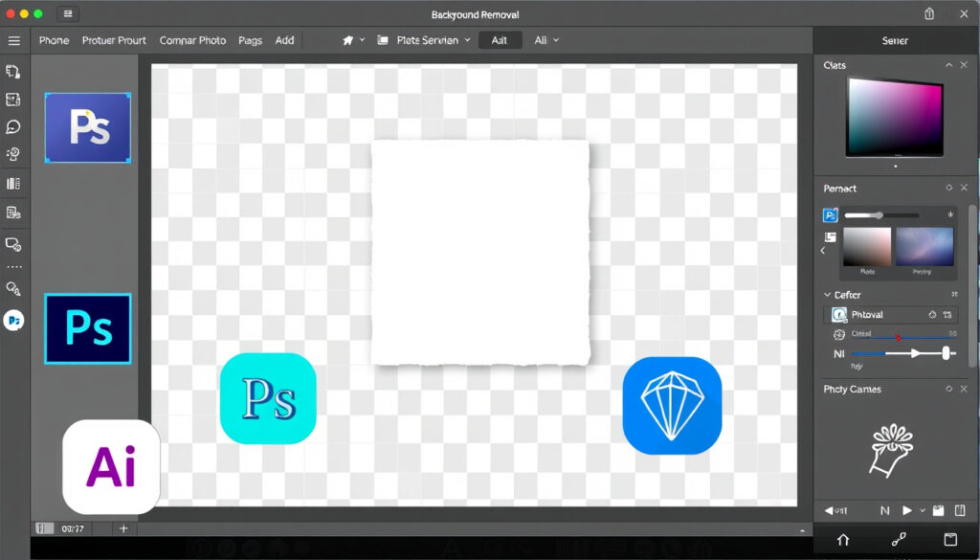Select the blue cloudy gradient thumbnail
This screenshot has height=560, width=980.
924,247
